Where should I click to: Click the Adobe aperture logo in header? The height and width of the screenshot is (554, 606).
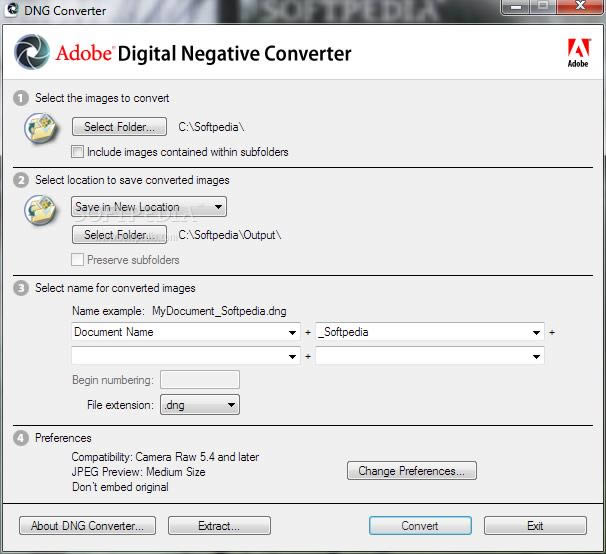coord(32,52)
